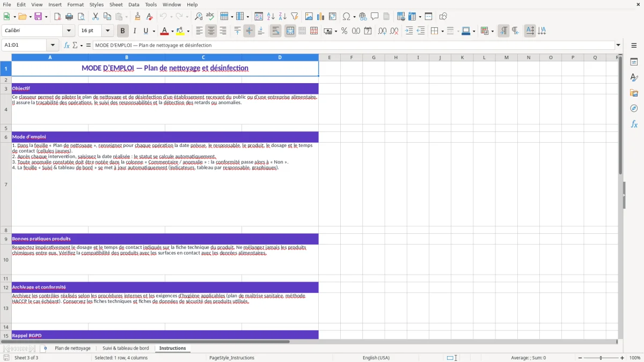This screenshot has height=362, width=644.
Task: Open the Tools menu
Action: [151, 4]
